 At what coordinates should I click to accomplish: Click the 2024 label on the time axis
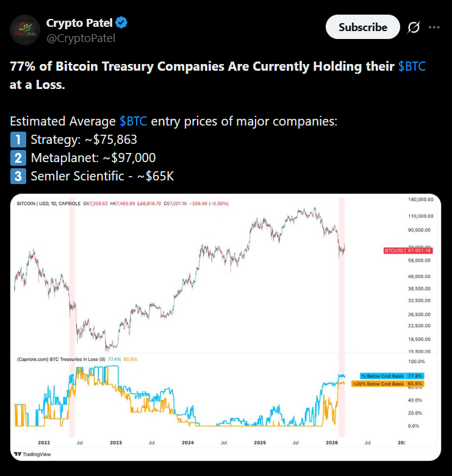[x=188, y=442]
